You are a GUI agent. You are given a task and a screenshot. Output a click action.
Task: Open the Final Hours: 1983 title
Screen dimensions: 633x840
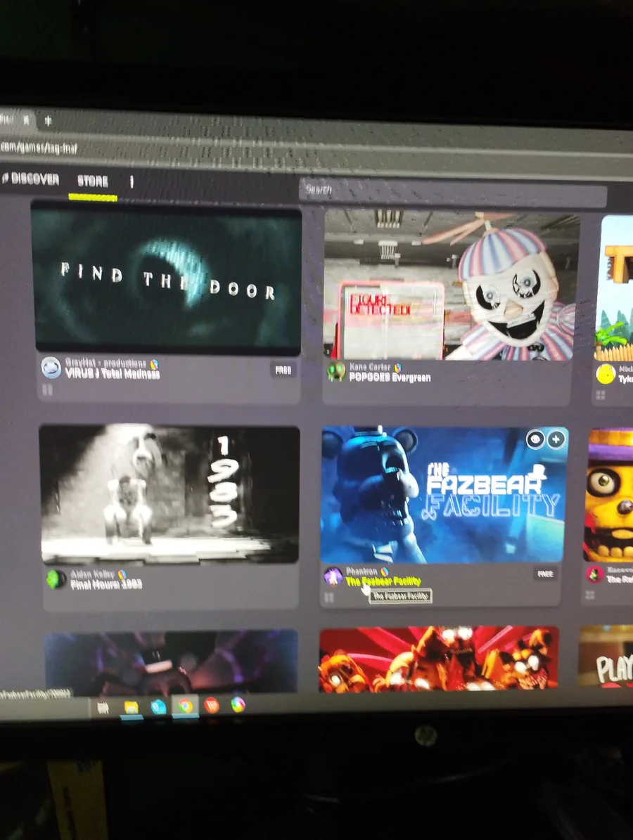point(106,584)
